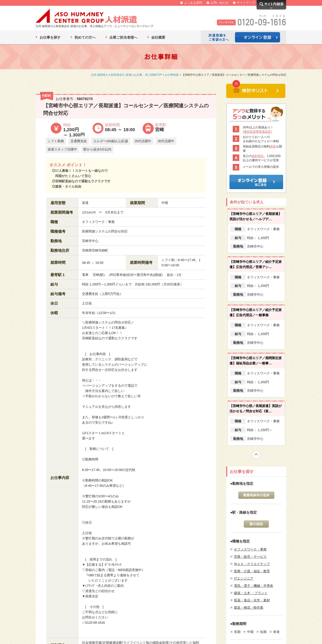Open similar job 広告代理店／一般事務
322x644 pixels.
click(256, 312)
